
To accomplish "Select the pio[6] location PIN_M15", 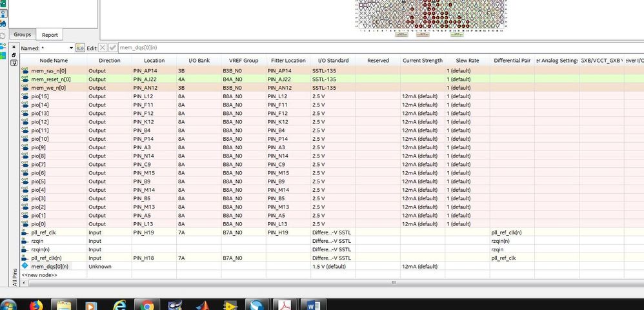I will [154, 172].
